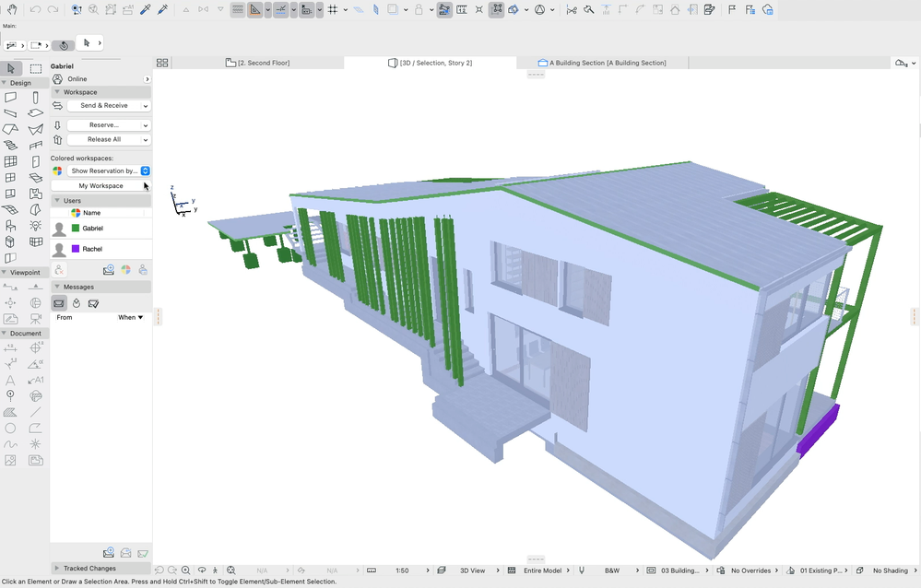The height and width of the screenshot is (588, 921).
Task: Expand the Online status chevron
Action: click(x=147, y=78)
